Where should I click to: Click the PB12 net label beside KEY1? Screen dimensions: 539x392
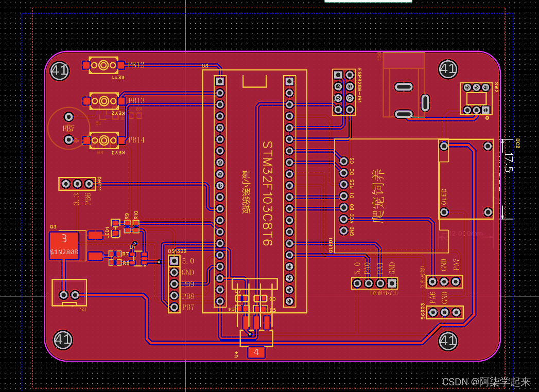tap(136, 65)
